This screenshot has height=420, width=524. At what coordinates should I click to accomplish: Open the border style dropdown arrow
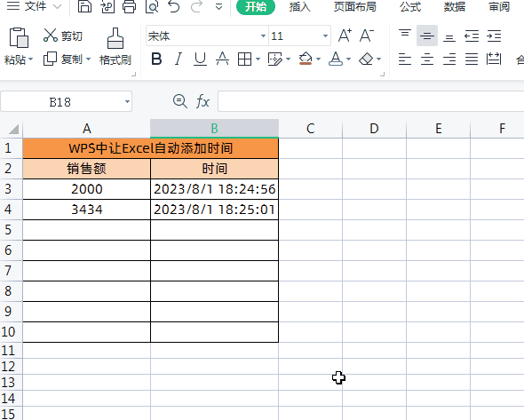(x=258, y=59)
